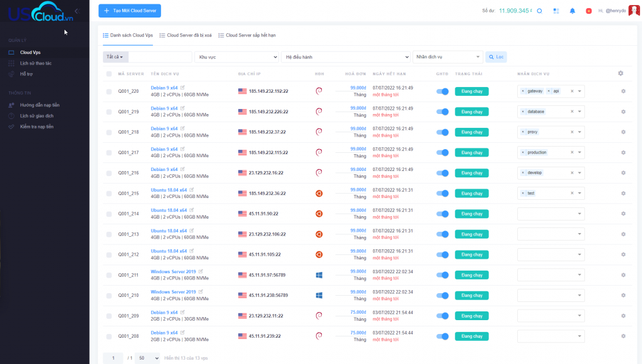This screenshot has height=364, width=642.
Task: Click the 'Lọc' filter button
Action: [x=497, y=57]
